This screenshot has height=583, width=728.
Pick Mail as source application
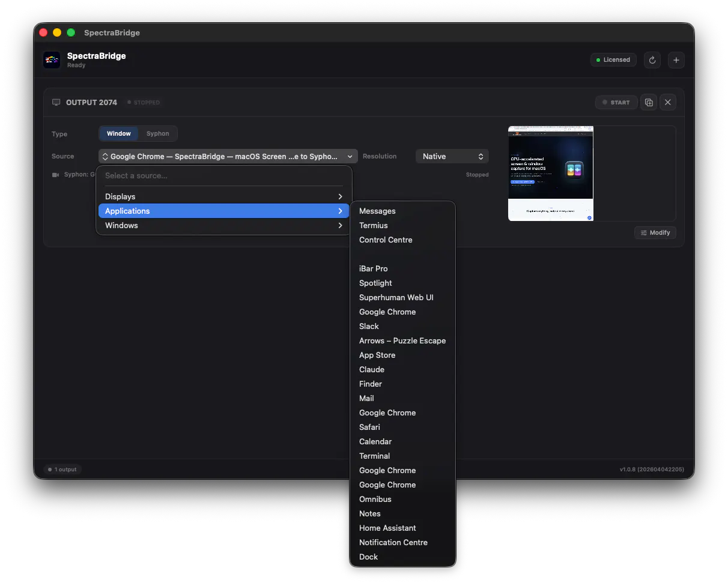(x=402, y=398)
